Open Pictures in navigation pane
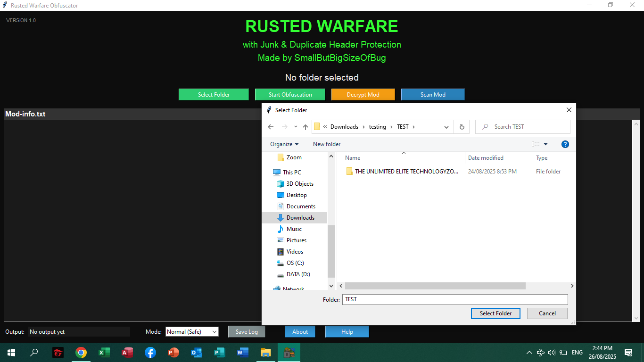The width and height of the screenshot is (644, 362). pos(297,240)
